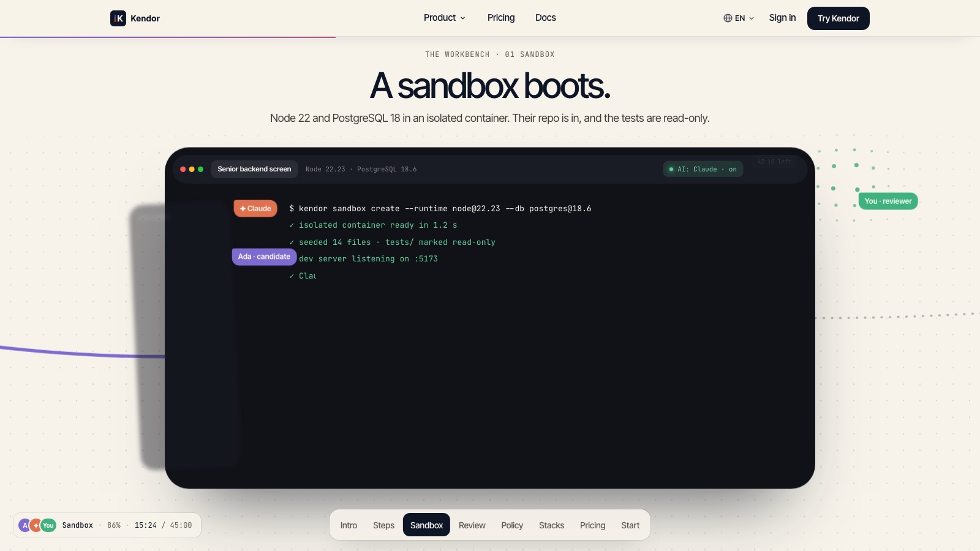Viewport: 980px width, 551px height.
Task: Select Pricing in the bottom section bar
Action: pyautogui.click(x=592, y=525)
